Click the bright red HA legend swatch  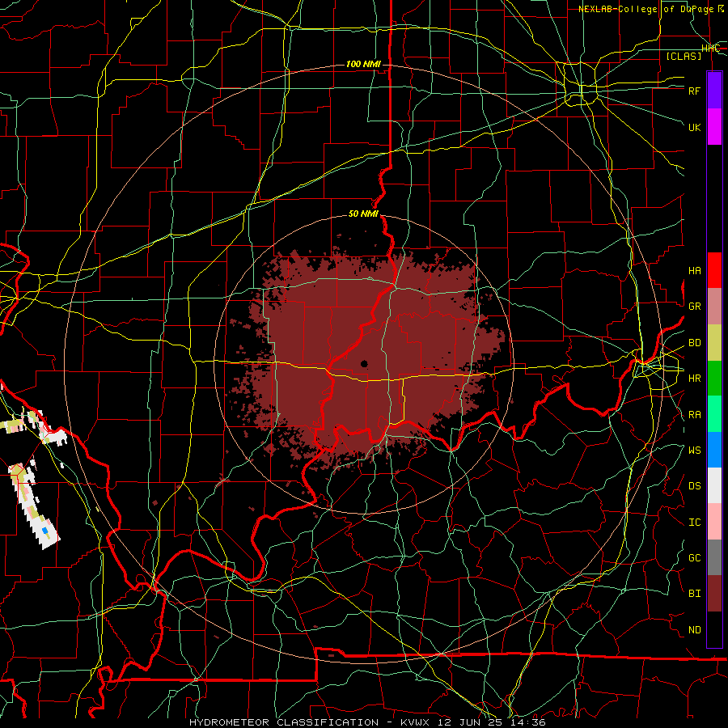point(714,270)
